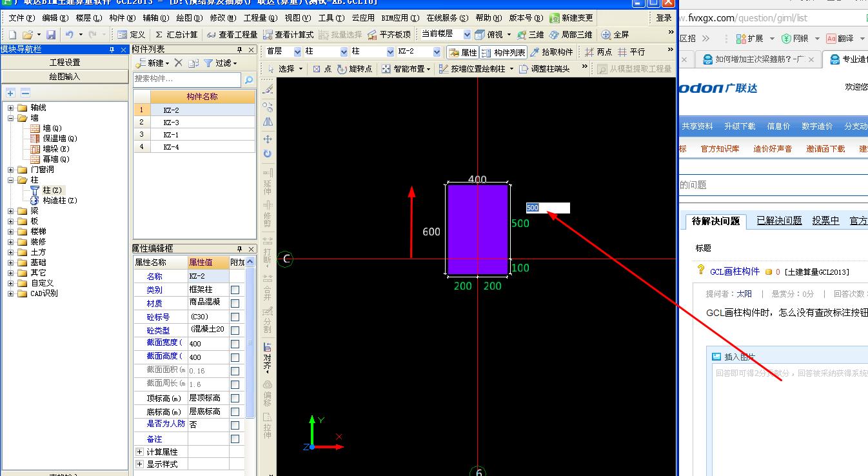Open the 构件(N) menu
The image size is (868, 476).
point(122,18)
